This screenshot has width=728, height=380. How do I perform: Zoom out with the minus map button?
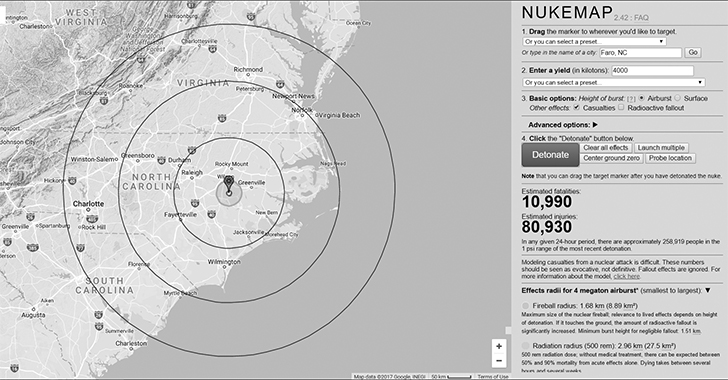(x=499, y=361)
